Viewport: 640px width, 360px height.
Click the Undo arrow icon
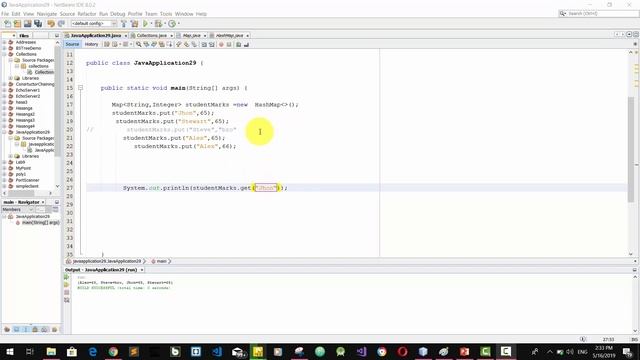click(51, 24)
